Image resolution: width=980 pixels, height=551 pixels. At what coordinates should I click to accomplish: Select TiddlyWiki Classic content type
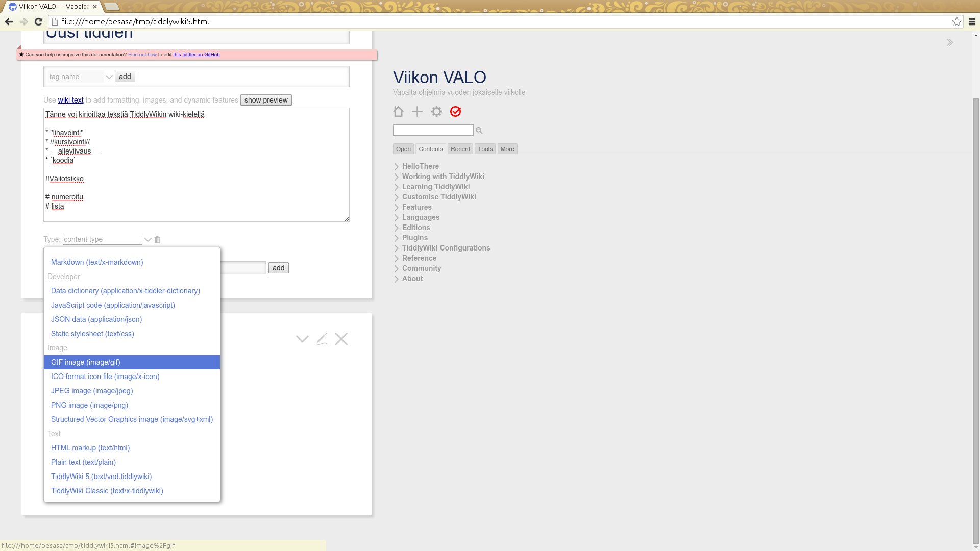click(x=132, y=491)
